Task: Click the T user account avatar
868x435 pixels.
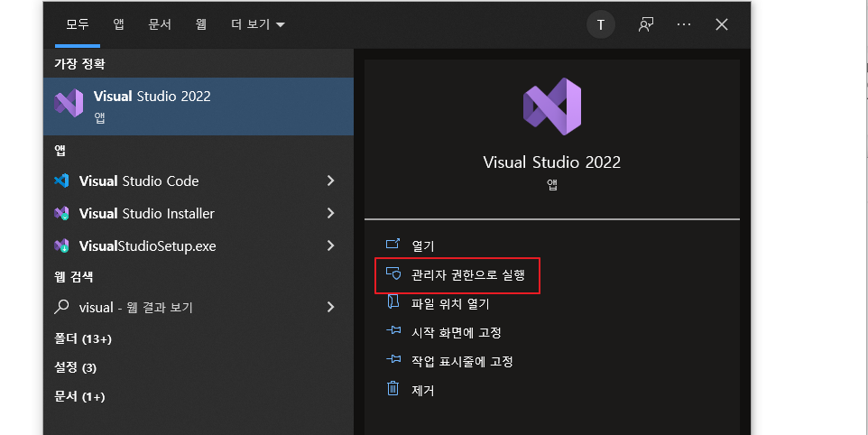Action: point(601,24)
